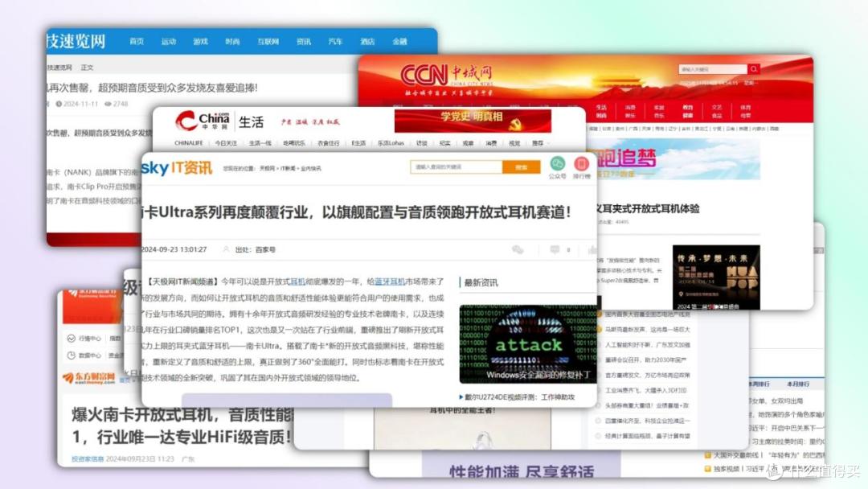Open the attack Windows安全漏洞 thumbnail
Viewport: 868px width, 489px height.
tap(527, 344)
